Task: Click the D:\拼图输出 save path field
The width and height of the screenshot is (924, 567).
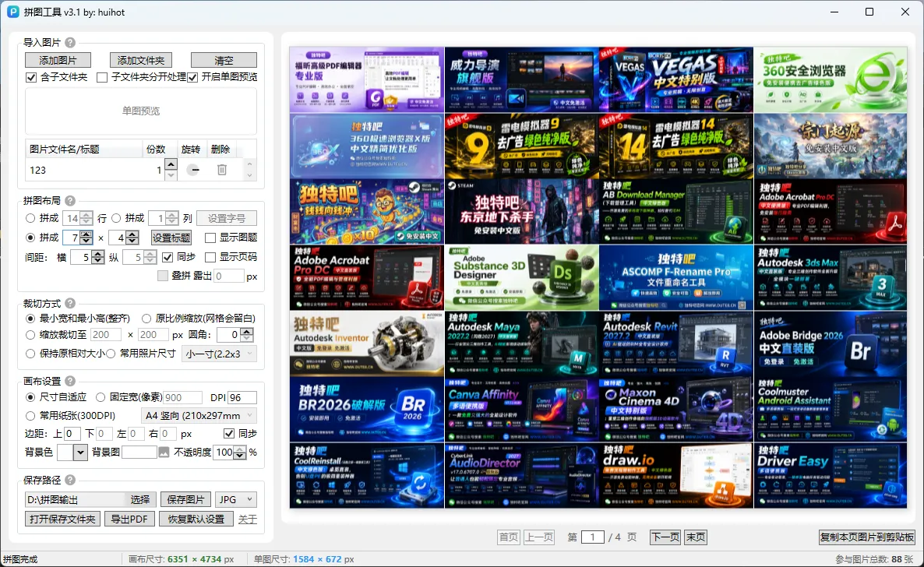Action: pyautogui.click(x=76, y=499)
